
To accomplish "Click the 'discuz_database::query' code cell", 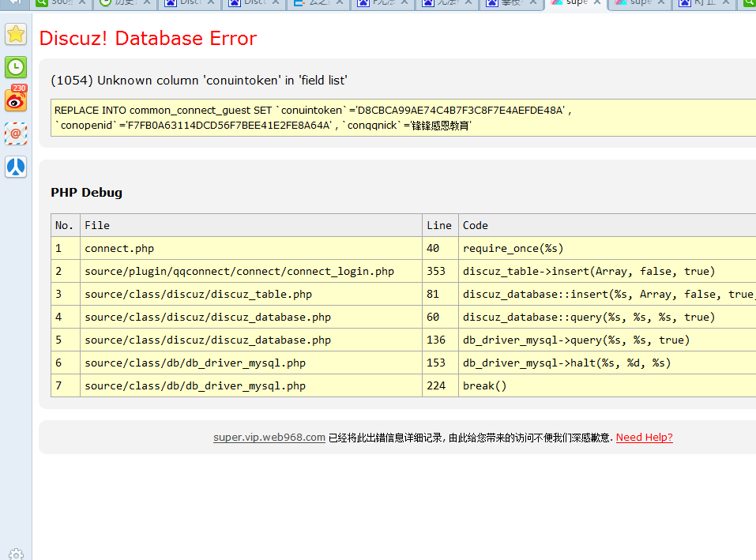I will pyautogui.click(x=607, y=317).
